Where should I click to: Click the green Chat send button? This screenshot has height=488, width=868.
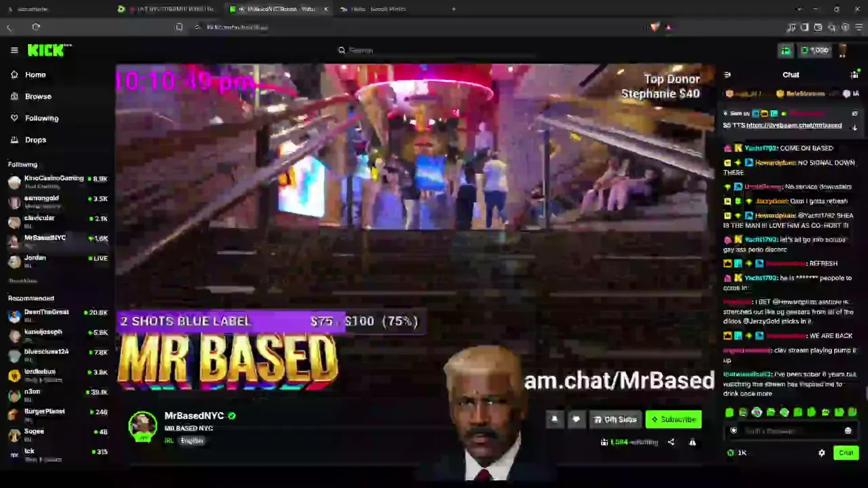click(x=846, y=453)
